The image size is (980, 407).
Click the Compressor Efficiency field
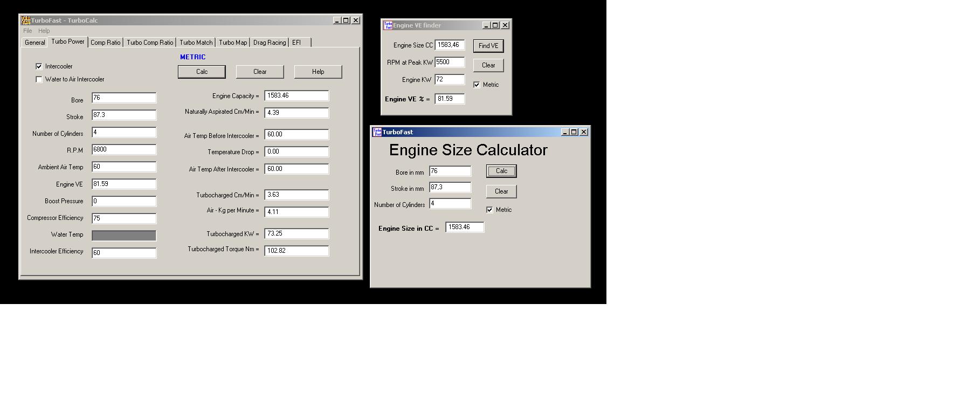(124, 218)
